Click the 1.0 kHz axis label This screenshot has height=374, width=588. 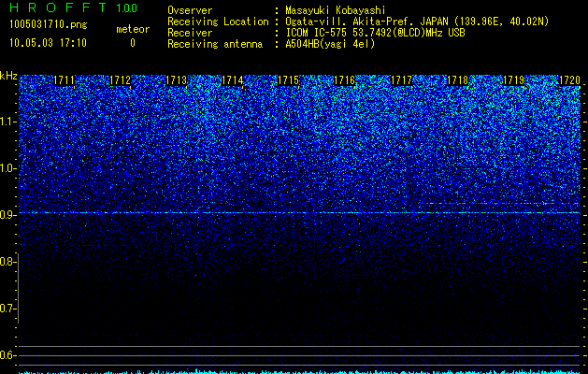pyautogui.click(x=7, y=168)
